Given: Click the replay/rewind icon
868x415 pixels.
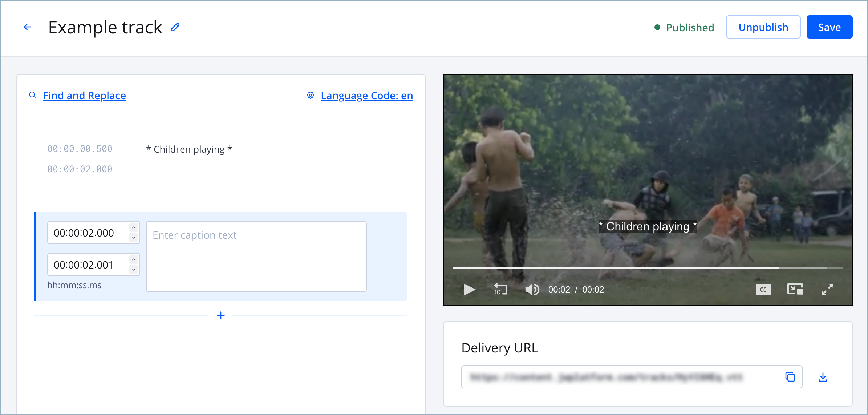Looking at the screenshot, I should 500,289.
